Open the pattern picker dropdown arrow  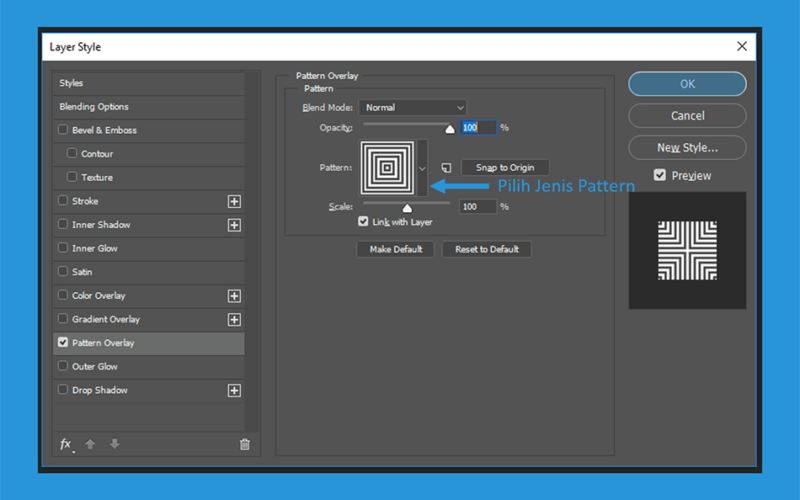click(422, 168)
